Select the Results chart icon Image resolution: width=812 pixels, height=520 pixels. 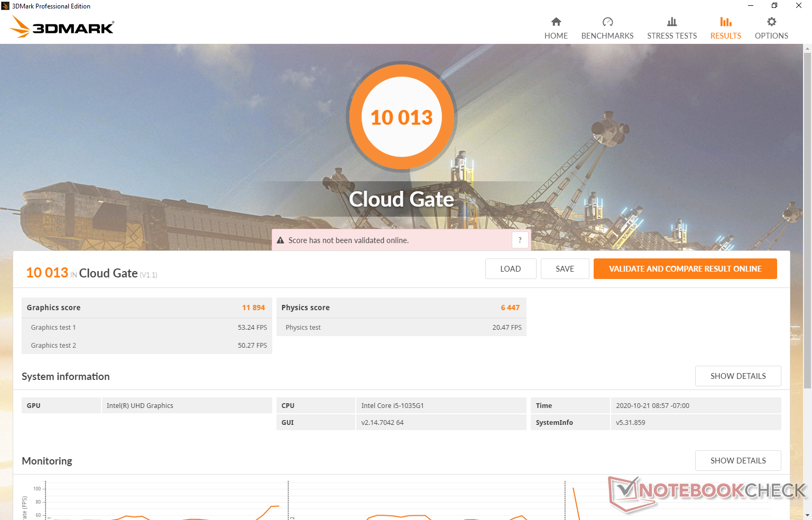tap(725, 22)
